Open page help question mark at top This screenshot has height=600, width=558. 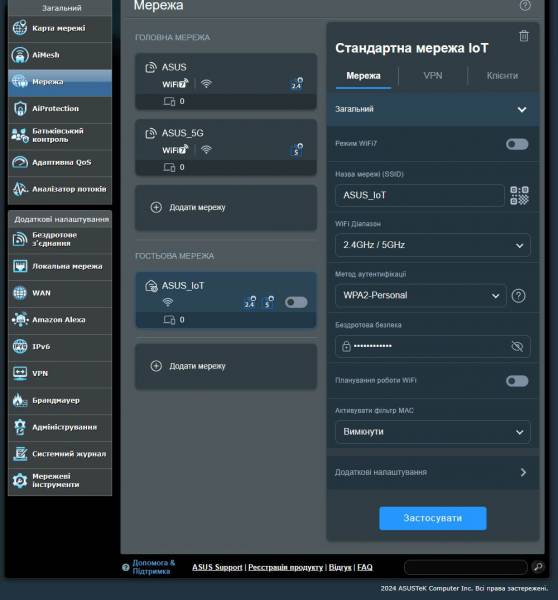(x=525, y=5)
